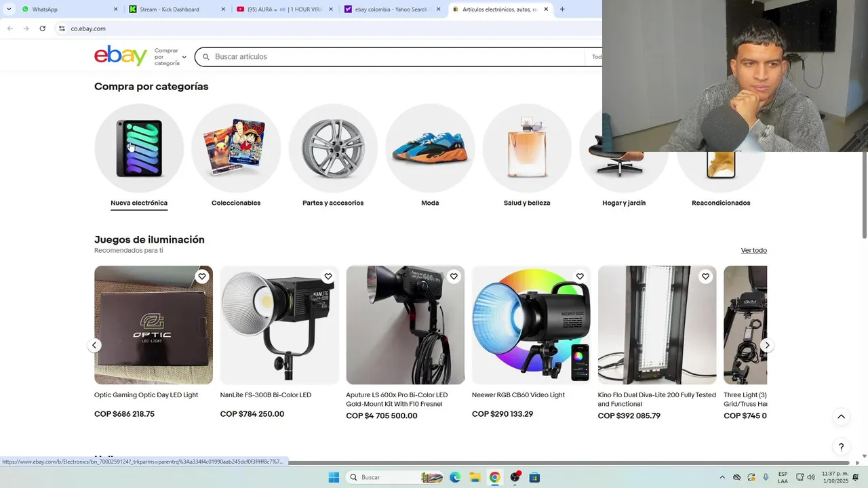This screenshot has width=868, height=488.
Task: Open Aputure LS 600x Pro product image
Action: 406,325
